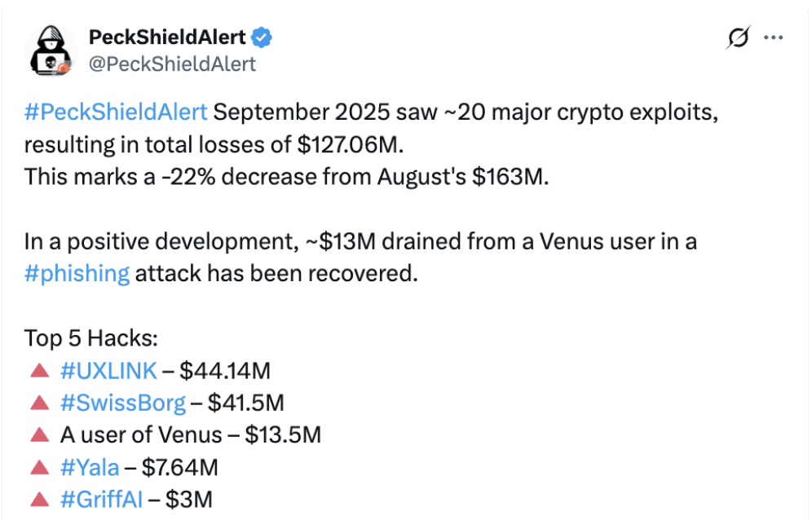Screen dimensions: 812x520
Task: Open the #Yala hashtag
Action: point(90,467)
